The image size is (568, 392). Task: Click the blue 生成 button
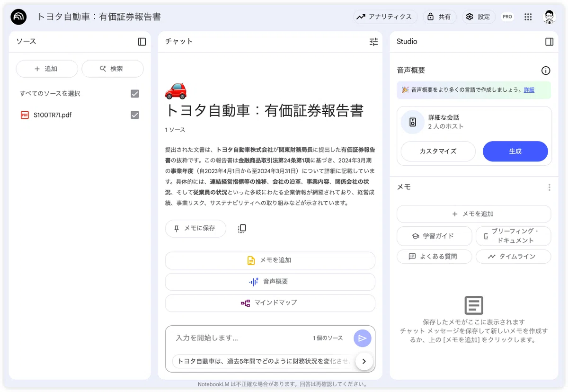(515, 151)
